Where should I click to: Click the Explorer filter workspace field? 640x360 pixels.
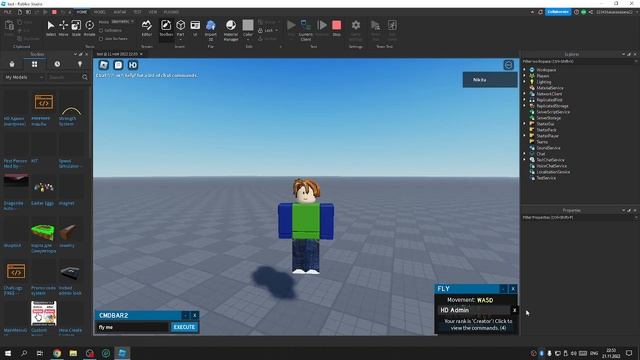(580, 62)
